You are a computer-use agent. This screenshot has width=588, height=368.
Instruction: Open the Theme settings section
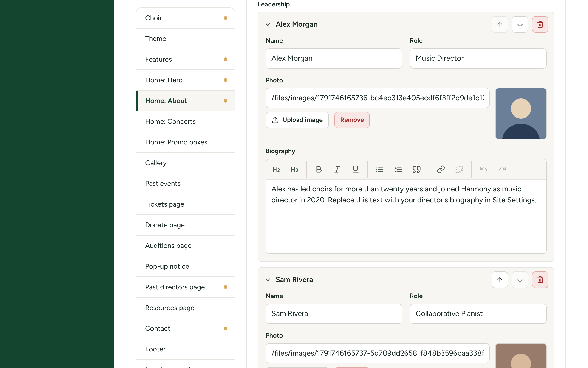186,39
